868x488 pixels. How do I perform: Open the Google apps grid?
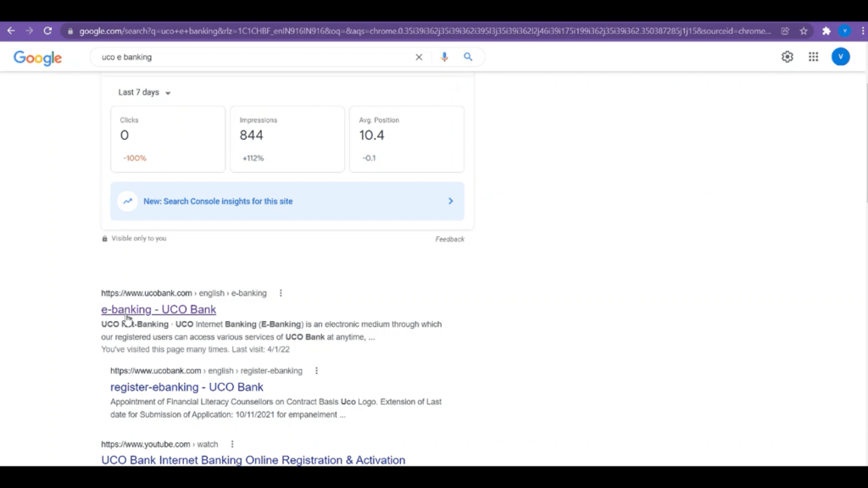[x=813, y=57]
